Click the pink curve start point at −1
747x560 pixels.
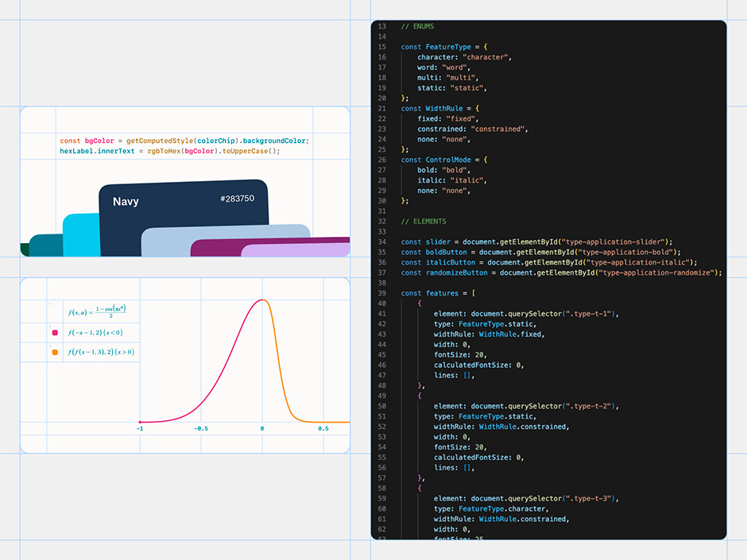140,422
